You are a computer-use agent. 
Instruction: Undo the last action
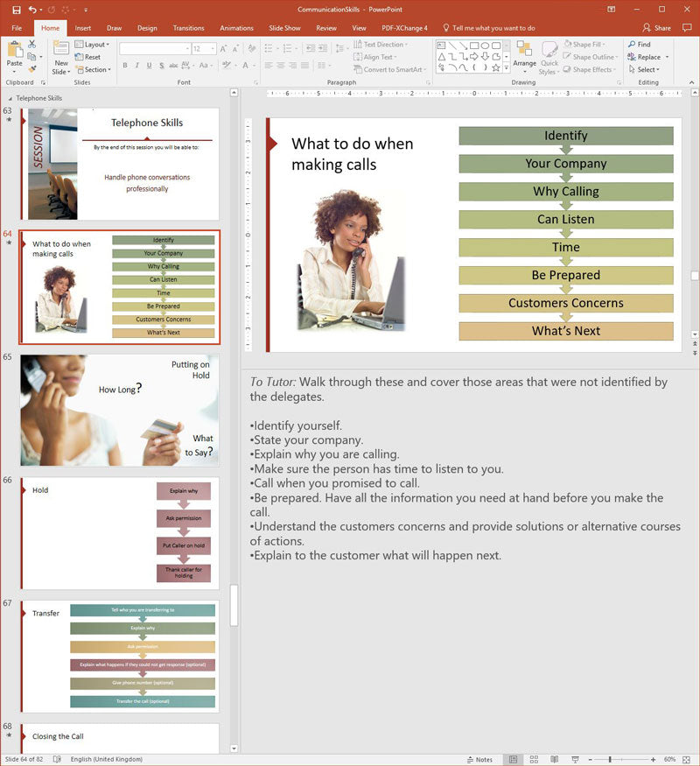point(32,10)
